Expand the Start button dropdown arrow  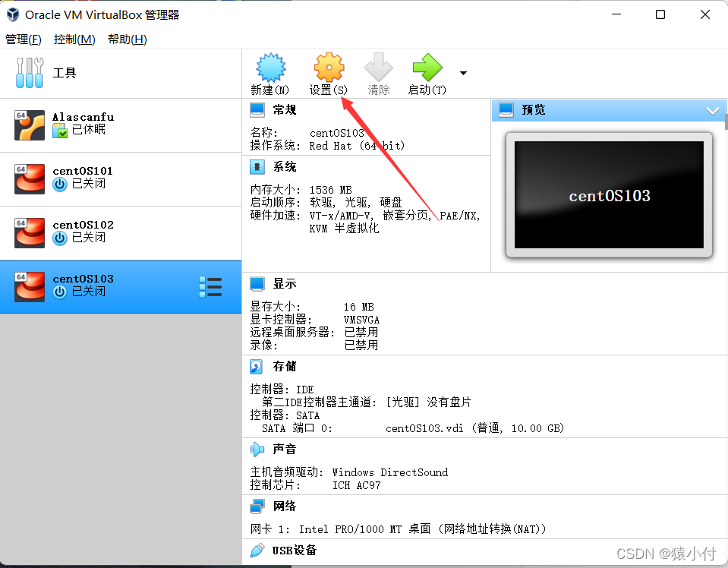(x=463, y=73)
